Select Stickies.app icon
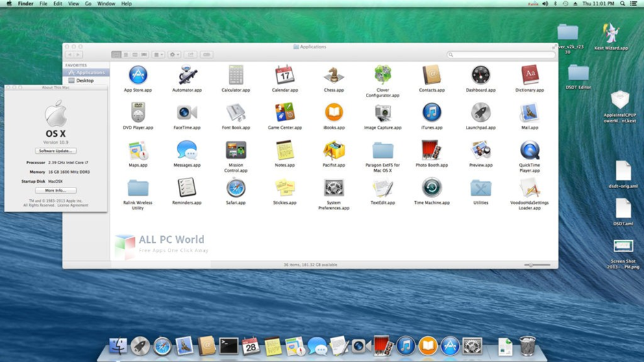The width and height of the screenshot is (644, 362). [284, 188]
